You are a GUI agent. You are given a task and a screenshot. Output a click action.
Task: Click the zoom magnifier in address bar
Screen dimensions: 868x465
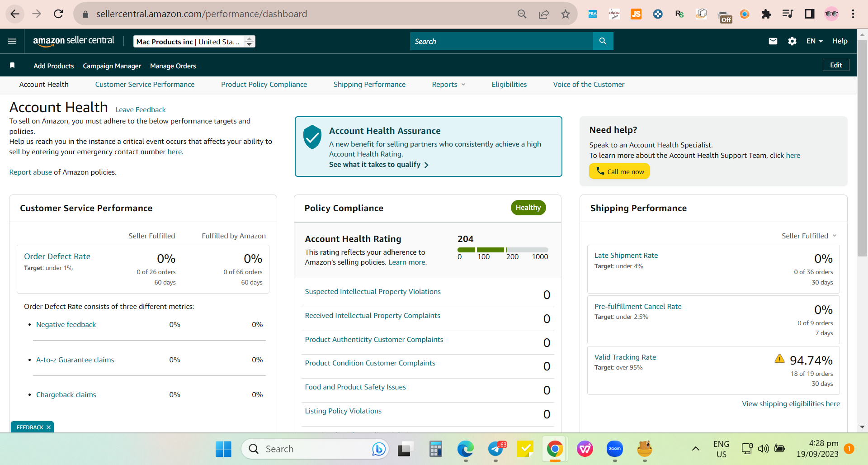coord(522,14)
